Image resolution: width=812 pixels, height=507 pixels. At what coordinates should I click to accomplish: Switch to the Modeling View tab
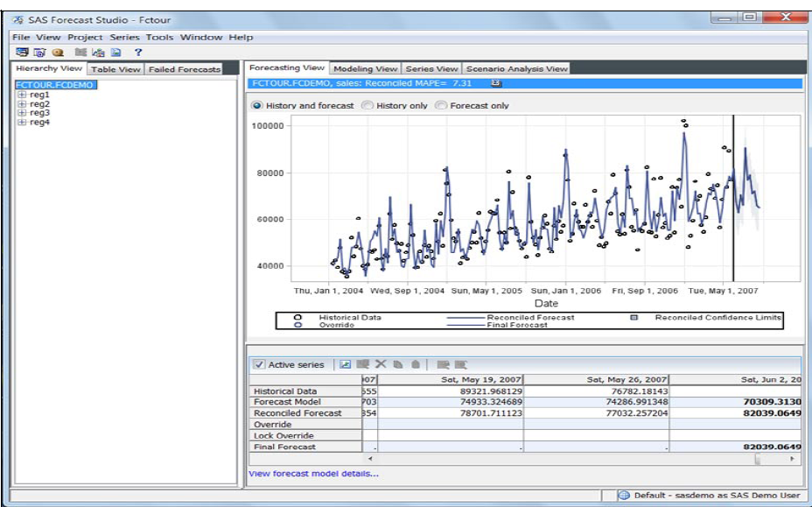coord(366,68)
